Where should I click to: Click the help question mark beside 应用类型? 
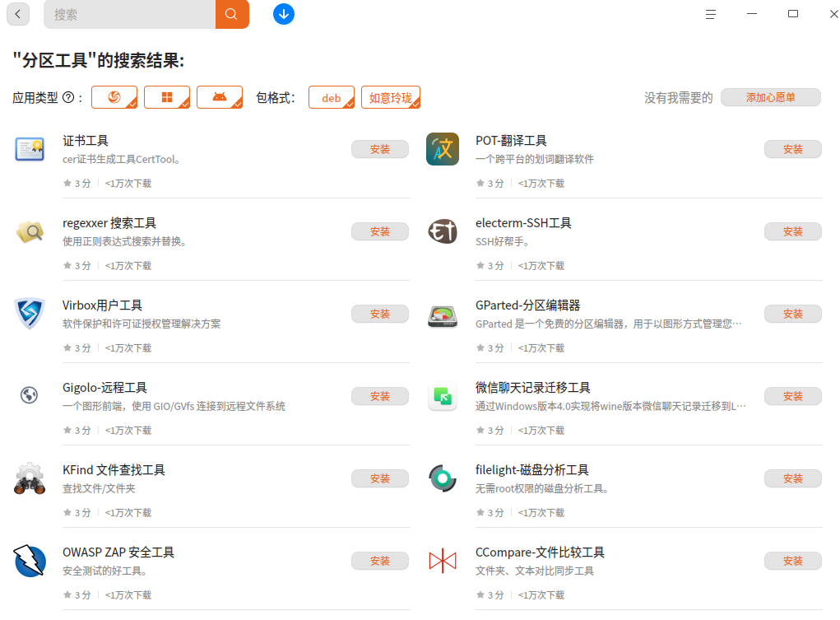(x=68, y=98)
